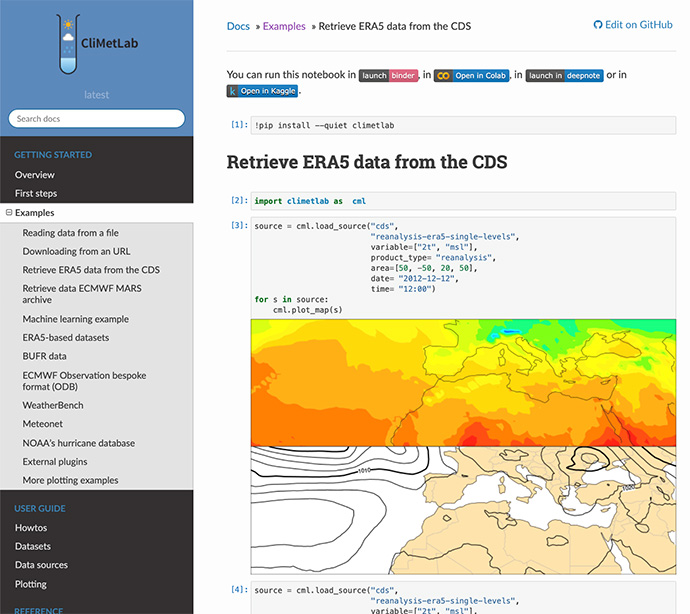This screenshot has width=690, height=614.
Task: Select Retrieve data ECMWF MARS archive
Action: click(x=82, y=294)
